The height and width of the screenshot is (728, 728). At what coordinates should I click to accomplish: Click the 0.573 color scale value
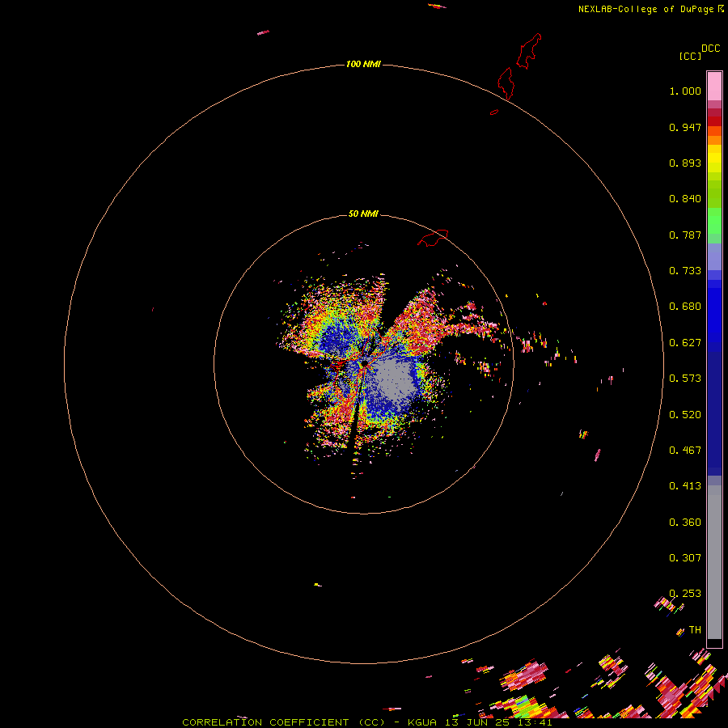(685, 379)
